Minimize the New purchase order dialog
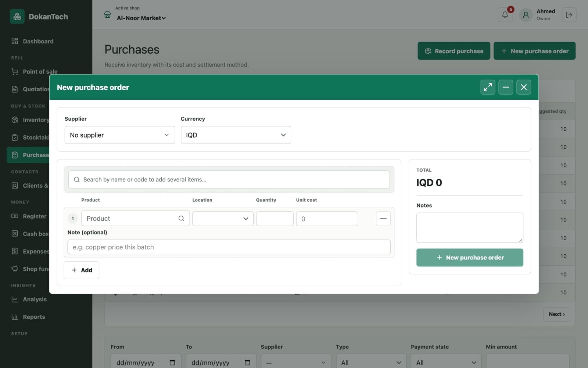588x368 pixels. (506, 87)
